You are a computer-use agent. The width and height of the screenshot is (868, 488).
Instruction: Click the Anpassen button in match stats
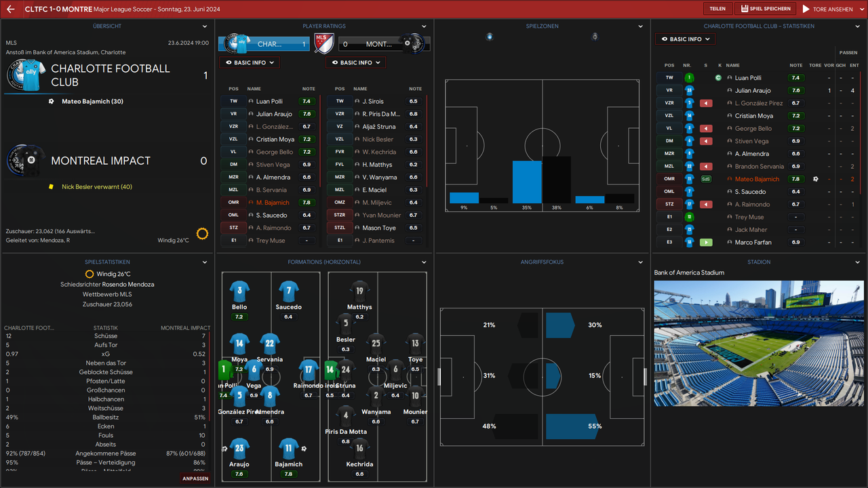tap(195, 478)
